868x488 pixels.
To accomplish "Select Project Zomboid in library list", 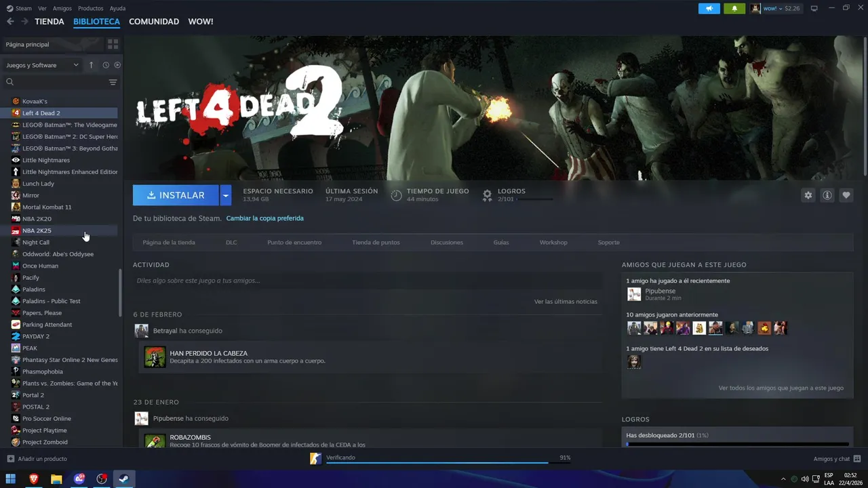I will click(x=60, y=442).
